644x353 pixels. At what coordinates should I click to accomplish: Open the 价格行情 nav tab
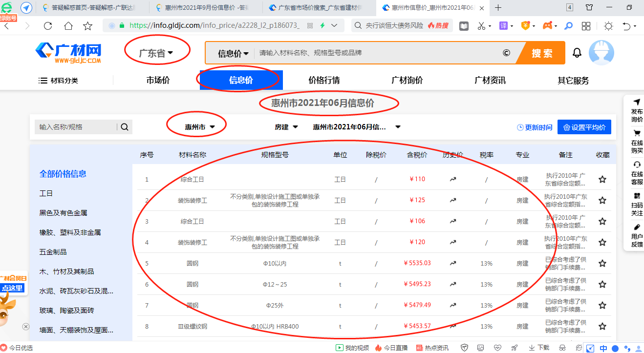click(324, 81)
